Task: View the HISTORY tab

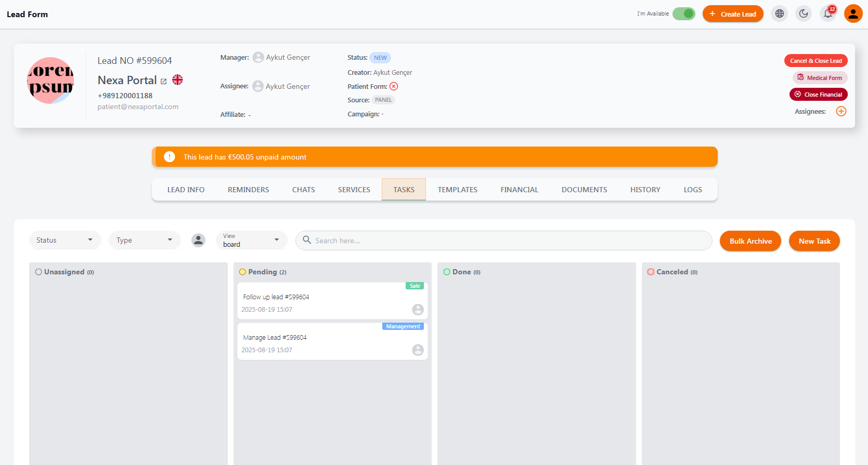Action: (x=645, y=190)
